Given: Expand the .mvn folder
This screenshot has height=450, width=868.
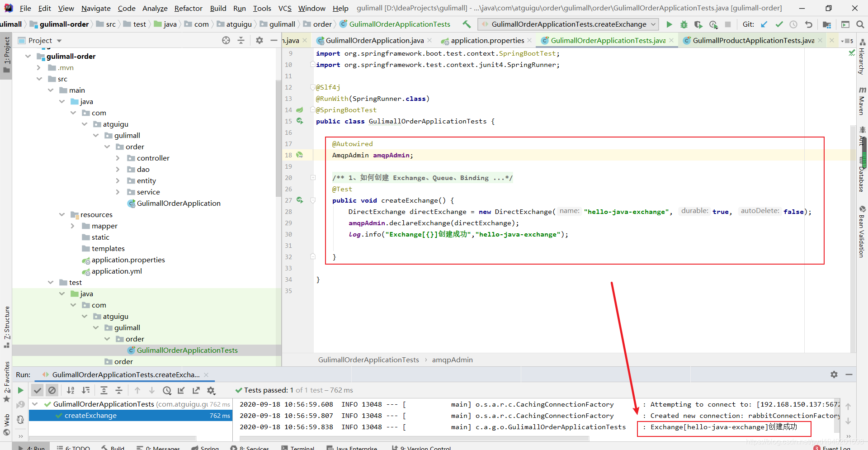Looking at the screenshot, I should pyautogui.click(x=39, y=67).
